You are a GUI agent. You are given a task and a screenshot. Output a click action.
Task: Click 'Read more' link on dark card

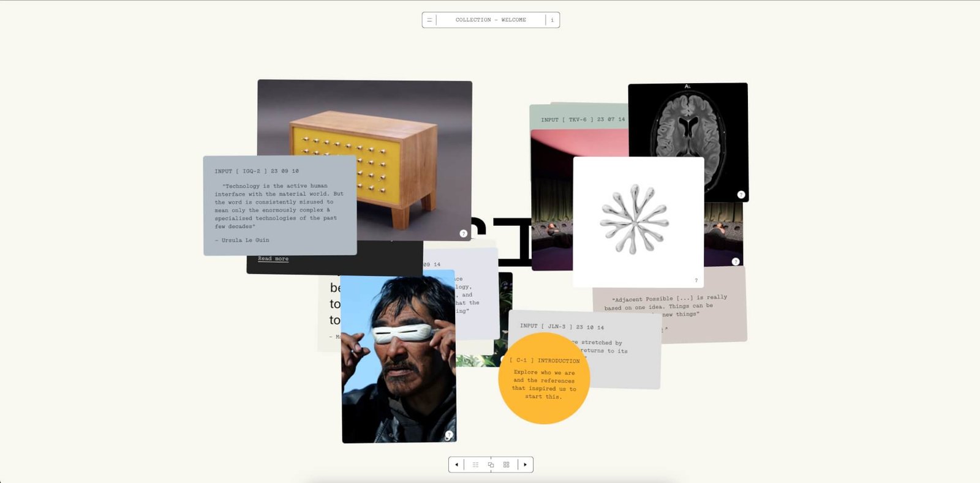pos(273,259)
